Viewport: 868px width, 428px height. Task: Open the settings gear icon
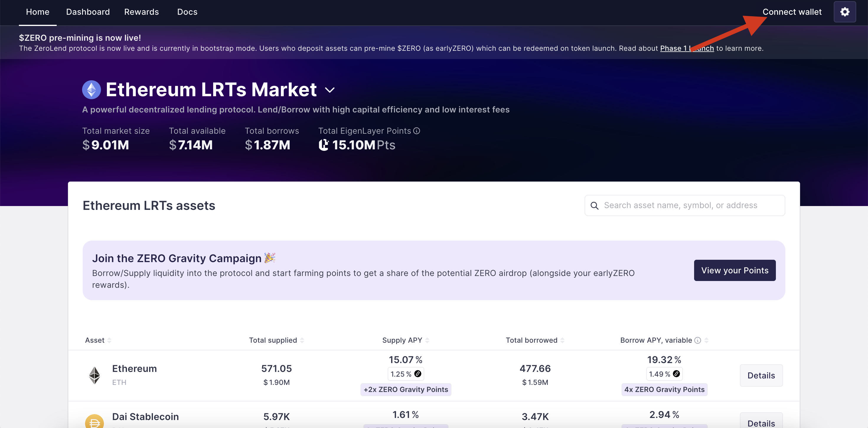[844, 12]
